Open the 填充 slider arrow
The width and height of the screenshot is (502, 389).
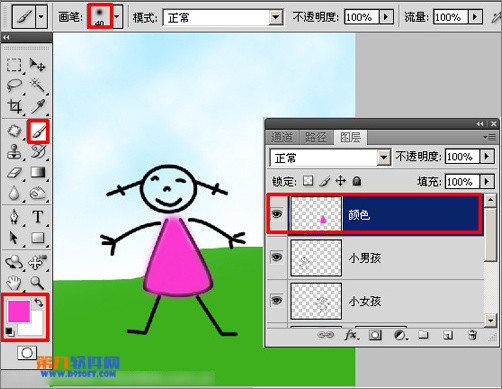pos(487,182)
